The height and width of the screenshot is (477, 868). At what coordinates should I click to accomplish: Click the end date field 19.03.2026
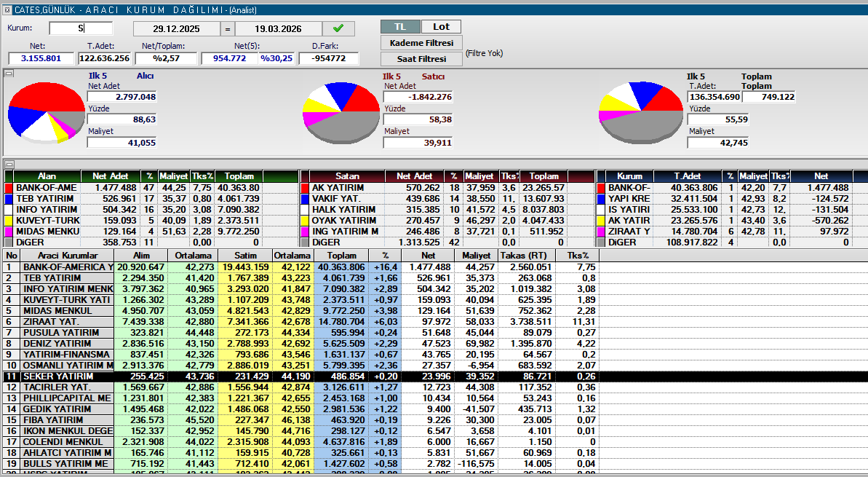coord(279,29)
